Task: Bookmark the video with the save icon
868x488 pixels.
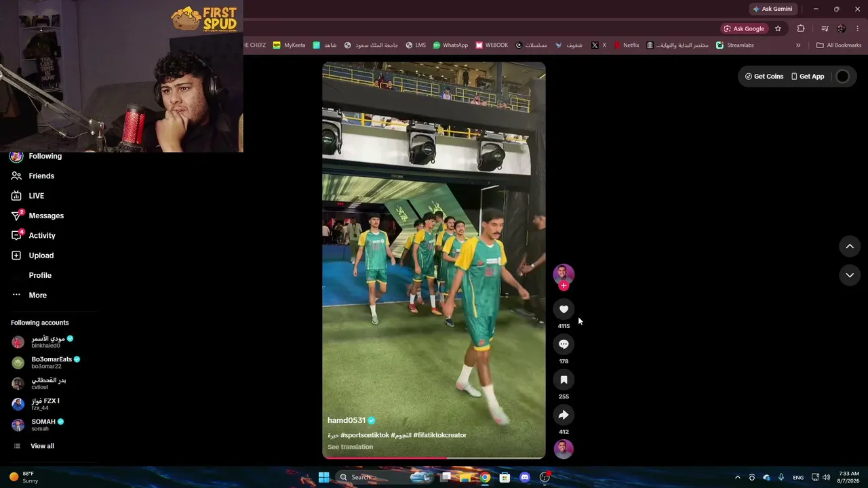Action: [564, 380]
